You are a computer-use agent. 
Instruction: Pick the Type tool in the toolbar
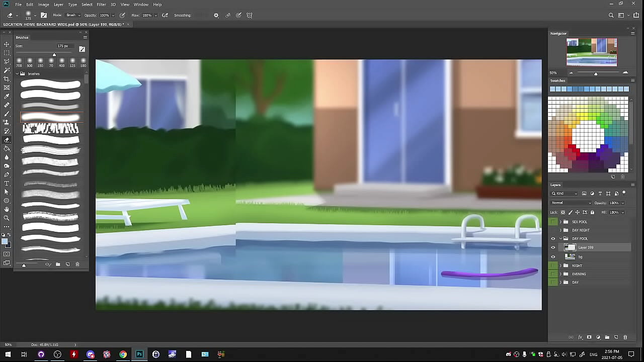coord(7,183)
